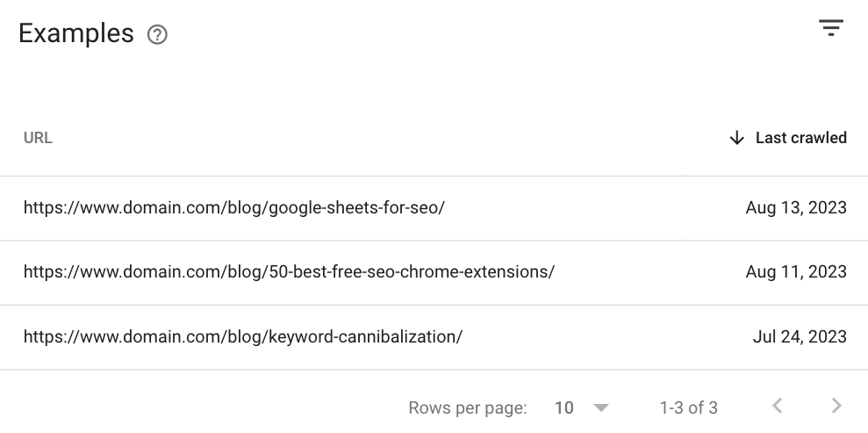Expand the rows per page dropdown arrow
The height and width of the screenshot is (433, 868).
600,408
